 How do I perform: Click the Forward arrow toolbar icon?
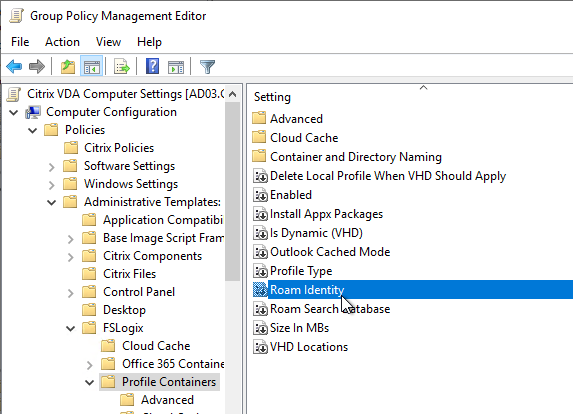tap(37, 67)
